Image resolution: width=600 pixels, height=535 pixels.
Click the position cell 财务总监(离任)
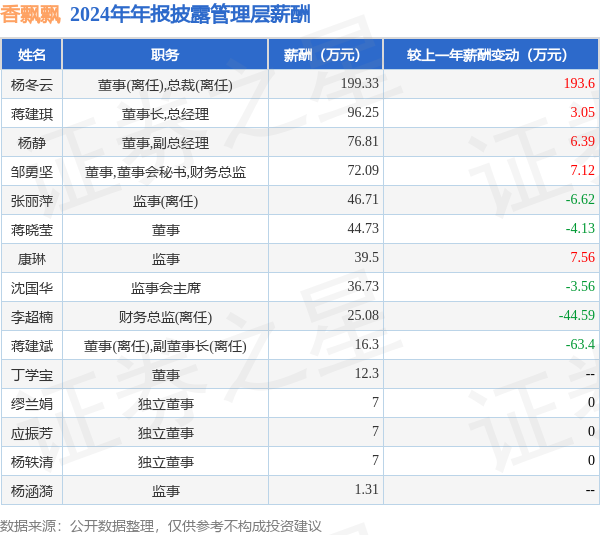(165, 318)
